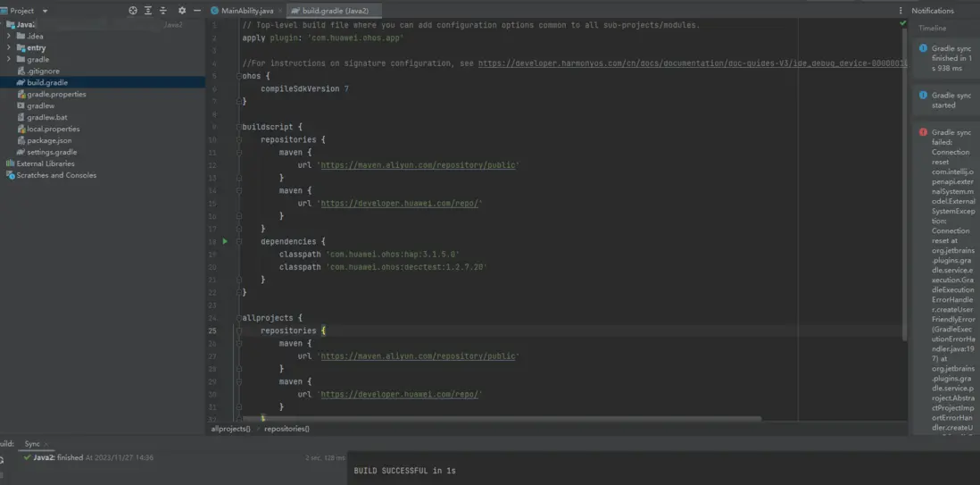Open Project panel settings gear
The width and height of the screenshot is (980, 485).
click(x=182, y=11)
